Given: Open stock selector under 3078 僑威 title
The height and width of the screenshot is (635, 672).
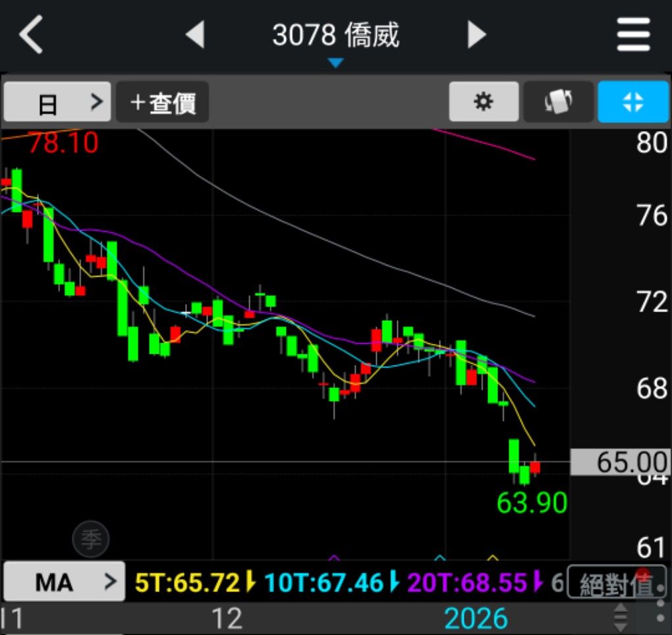Looking at the screenshot, I should pyautogui.click(x=335, y=63).
